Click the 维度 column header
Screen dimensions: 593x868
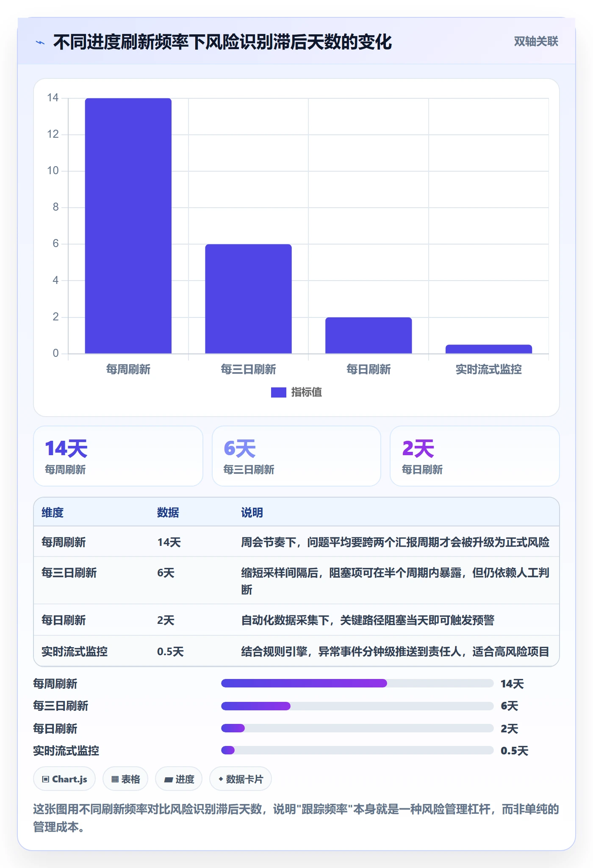[53, 512]
